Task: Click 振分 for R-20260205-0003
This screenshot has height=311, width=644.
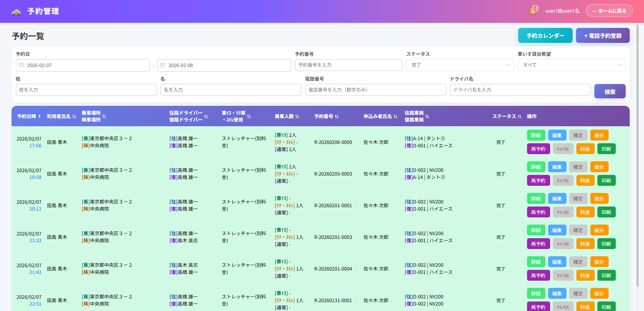Action: click(599, 167)
